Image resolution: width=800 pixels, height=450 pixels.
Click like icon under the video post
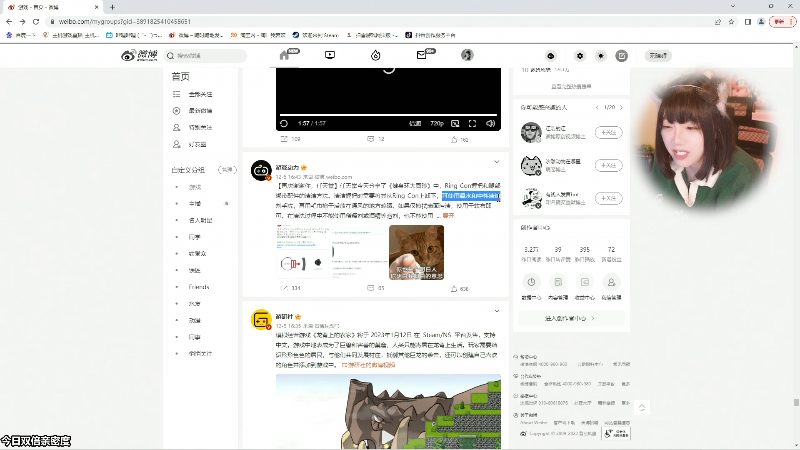(x=454, y=139)
